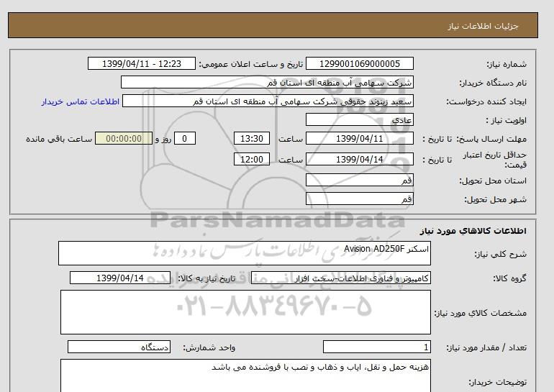554x392 pixels.
Task: Select the تاریخ و ساعت اعلان عمومی label
Action: pyautogui.click(x=251, y=64)
